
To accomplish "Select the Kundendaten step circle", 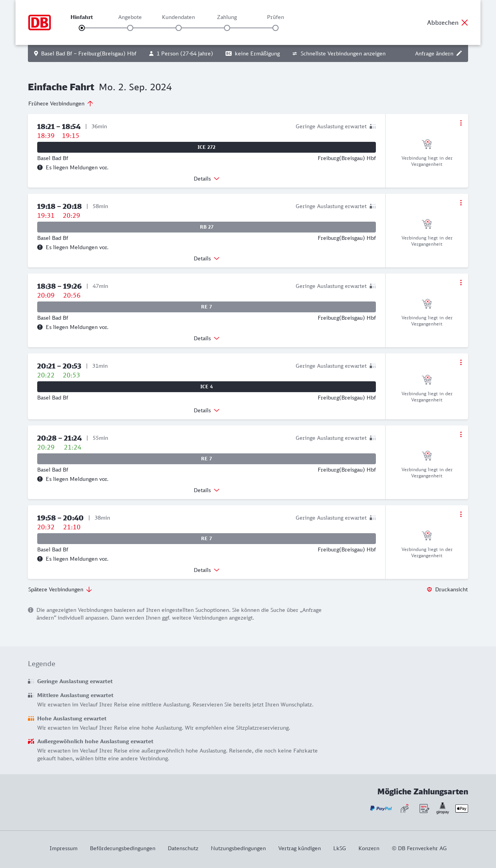I will pyautogui.click(x=179, y=28).
